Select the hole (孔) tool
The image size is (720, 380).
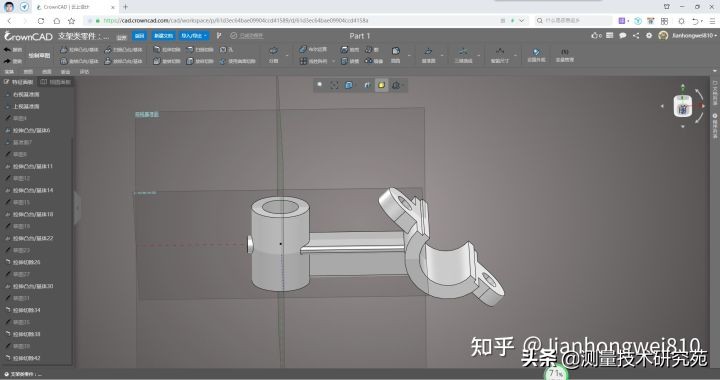pos(226,50)
